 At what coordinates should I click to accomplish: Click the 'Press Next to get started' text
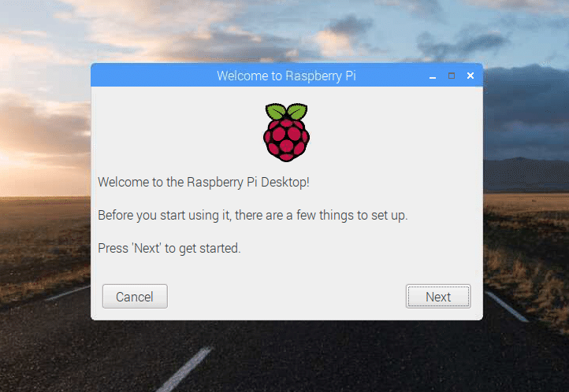pos(169,249)
